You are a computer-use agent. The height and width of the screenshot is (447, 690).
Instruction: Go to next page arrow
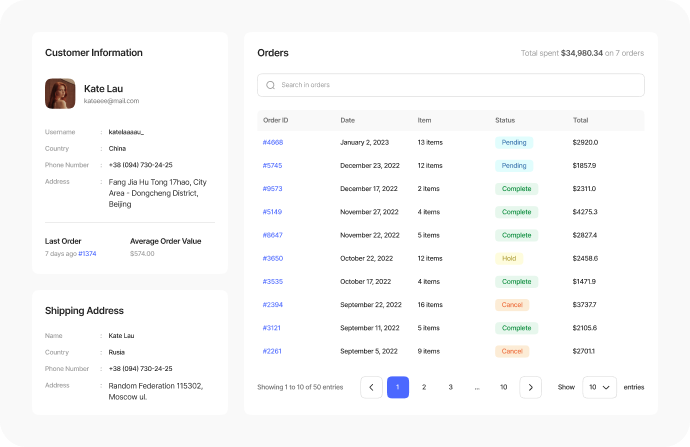coord(530,387)
